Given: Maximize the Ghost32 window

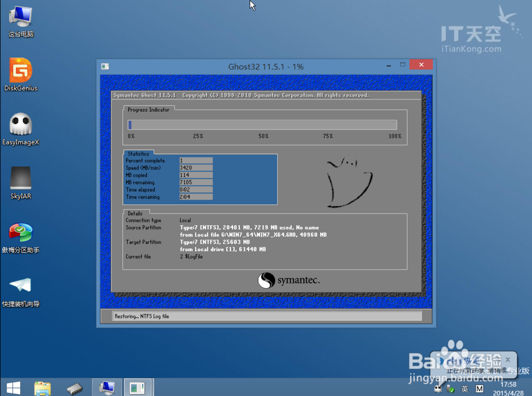Looking at the screenshot, I should click(403, 64).
